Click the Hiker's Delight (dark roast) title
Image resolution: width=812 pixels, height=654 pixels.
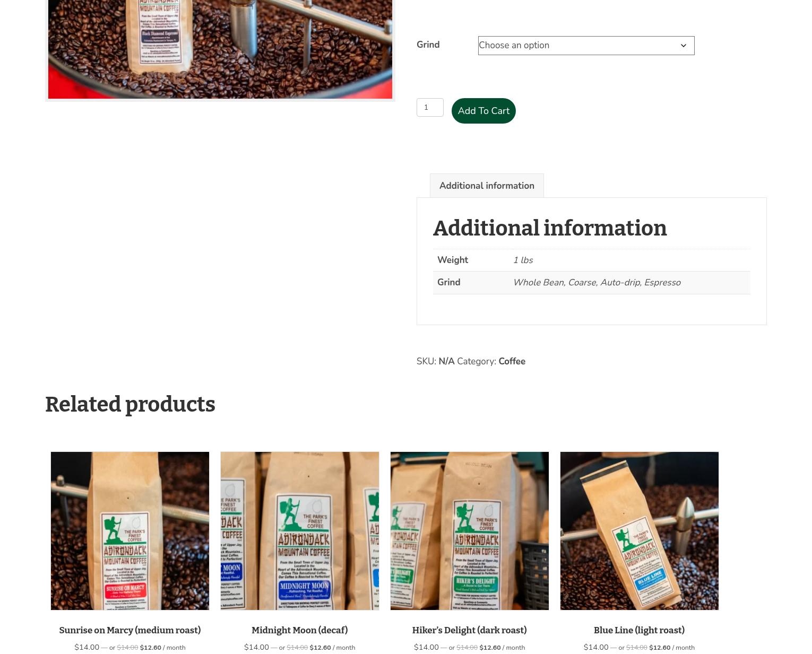click(x=470, y=630)
